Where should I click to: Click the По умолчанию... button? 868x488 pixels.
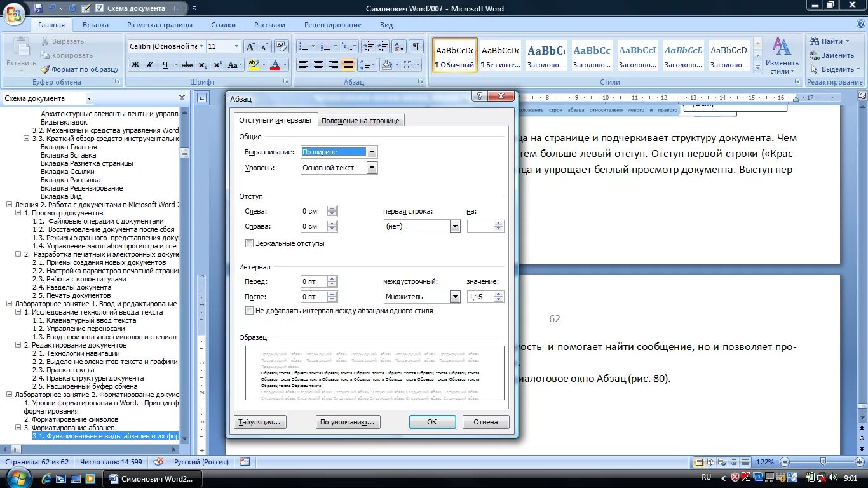348,422
